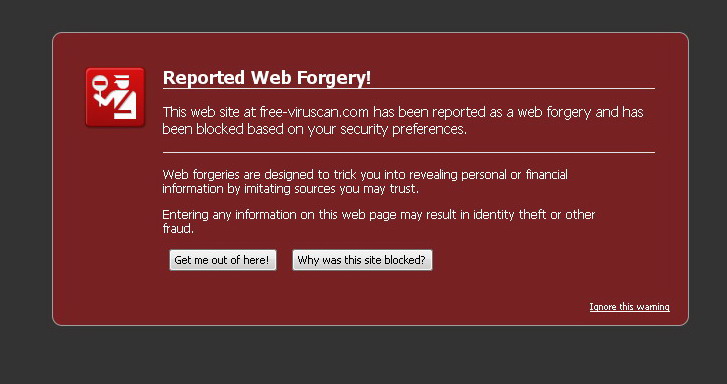Screen dimensions: 727x384
Task: Click the phrase "This web site at"
Action: pyautogui.click(x=209, y=112)
